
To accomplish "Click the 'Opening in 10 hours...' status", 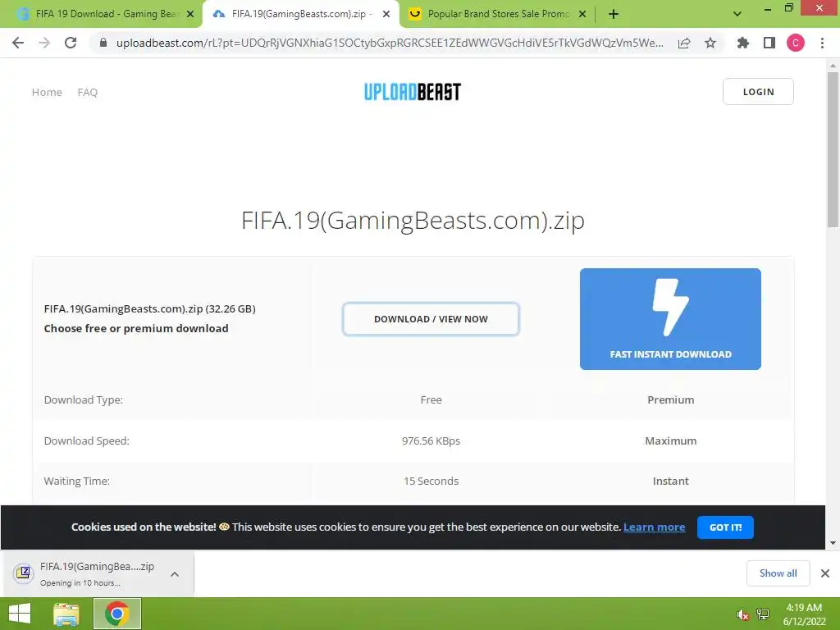I will (80, 583).
